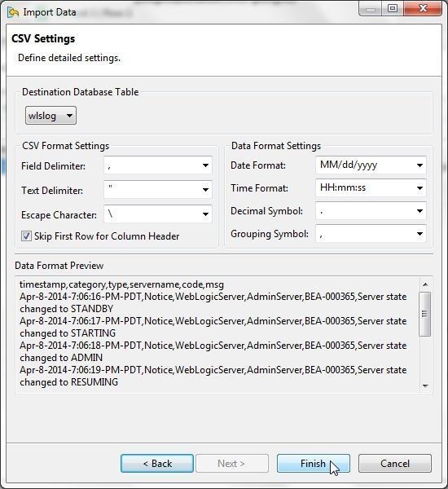The height and width of the screenshot is (489, 448).
Task: Expand the Text Delimiter dropdown arrow
Action: point(205,190)
